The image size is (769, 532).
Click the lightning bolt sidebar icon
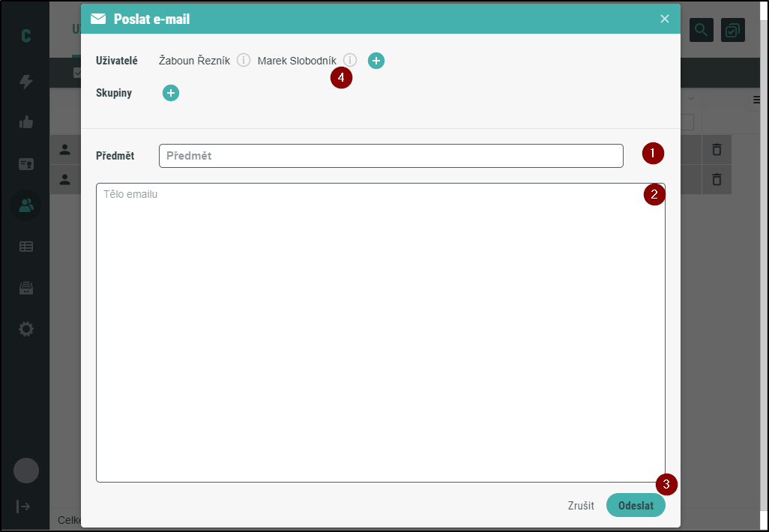pos(26,82)
